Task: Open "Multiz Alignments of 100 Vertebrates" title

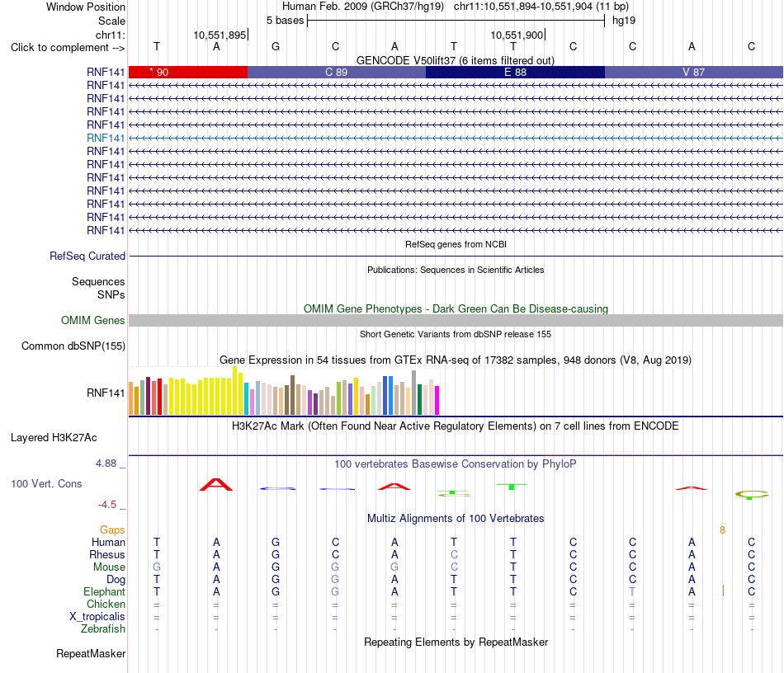Action: 456,519
